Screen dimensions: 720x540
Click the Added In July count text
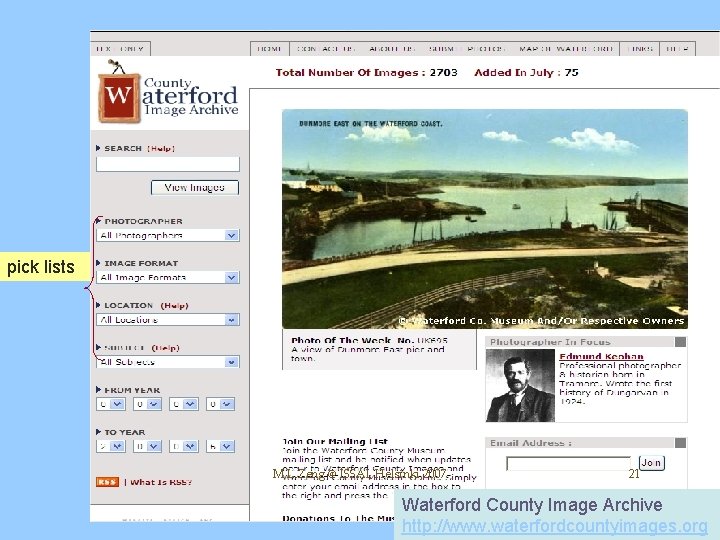point(526,73)
